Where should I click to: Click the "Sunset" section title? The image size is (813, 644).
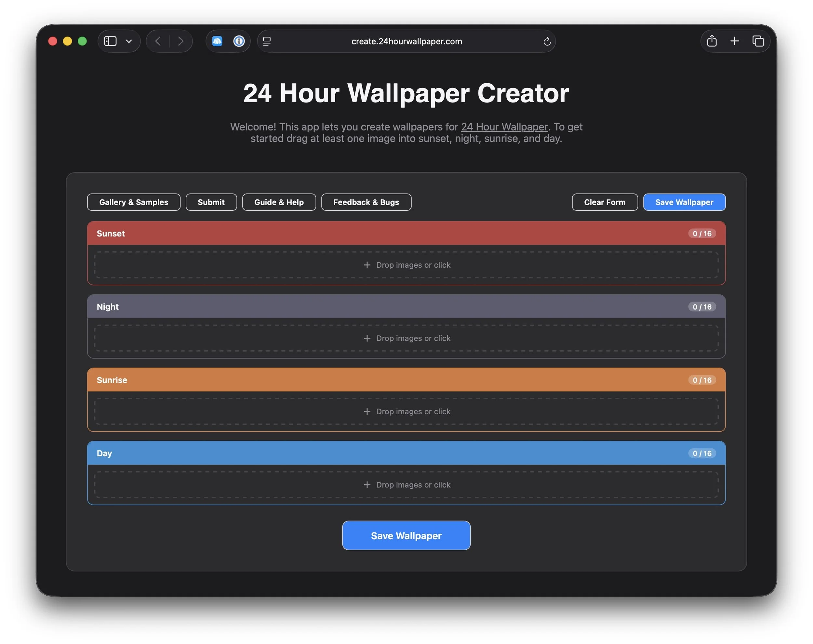point(111,234)
